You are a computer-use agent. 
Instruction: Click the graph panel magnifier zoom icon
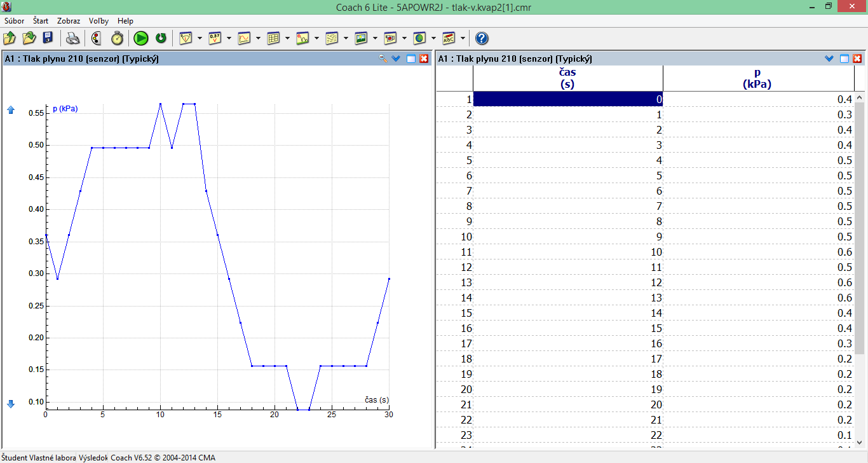point(383,59)
